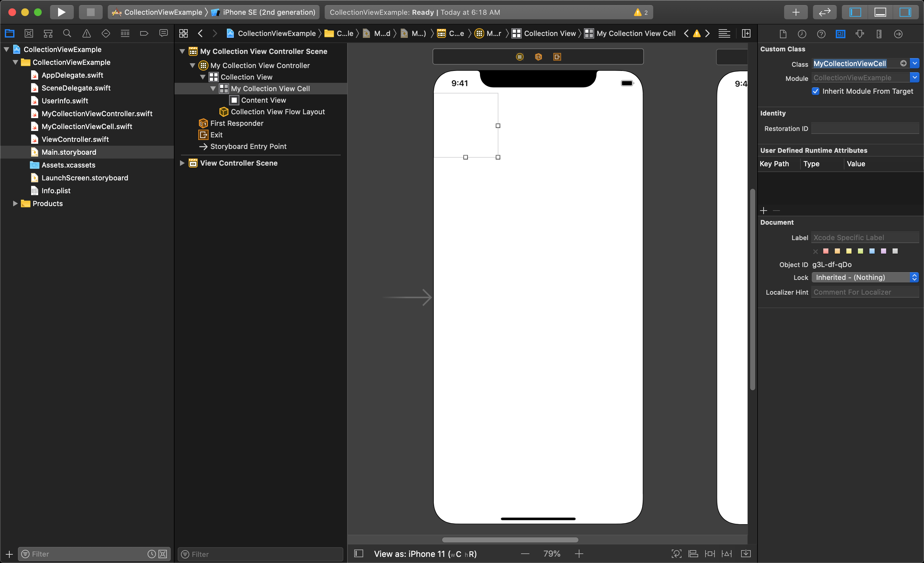This screenshot has height=563, width=924.
Task: Enable the visibility toggle for Content View
Action: [344, 100]
